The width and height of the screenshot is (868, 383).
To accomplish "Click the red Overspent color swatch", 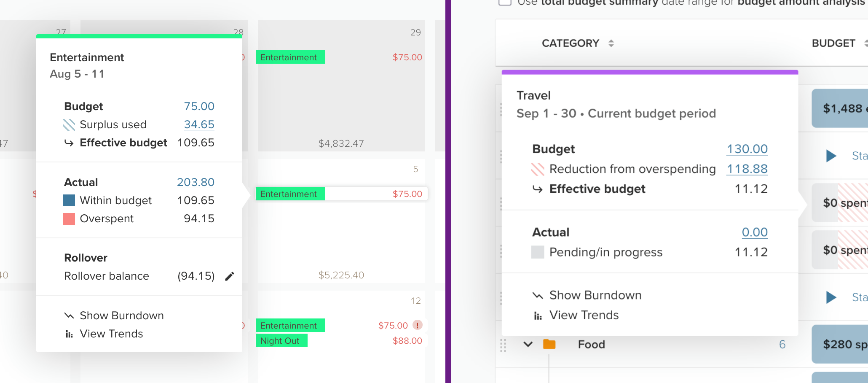I will [69, 219].
